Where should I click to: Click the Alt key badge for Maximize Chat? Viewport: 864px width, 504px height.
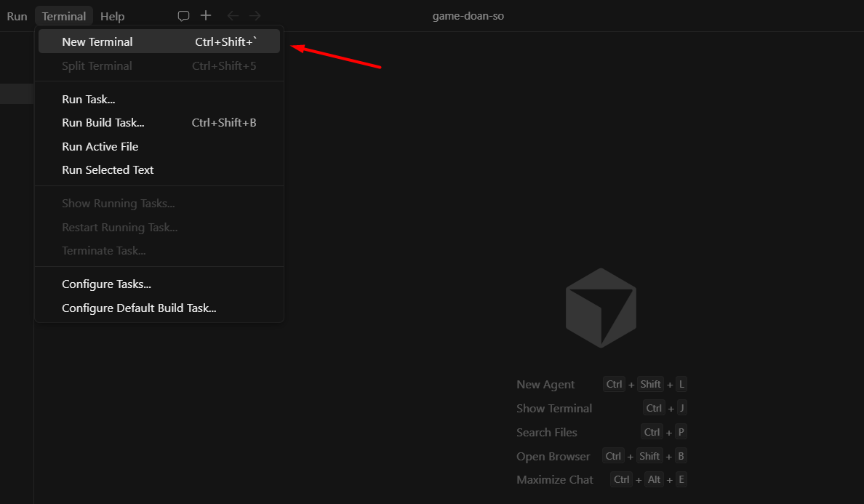click(654, 480)
